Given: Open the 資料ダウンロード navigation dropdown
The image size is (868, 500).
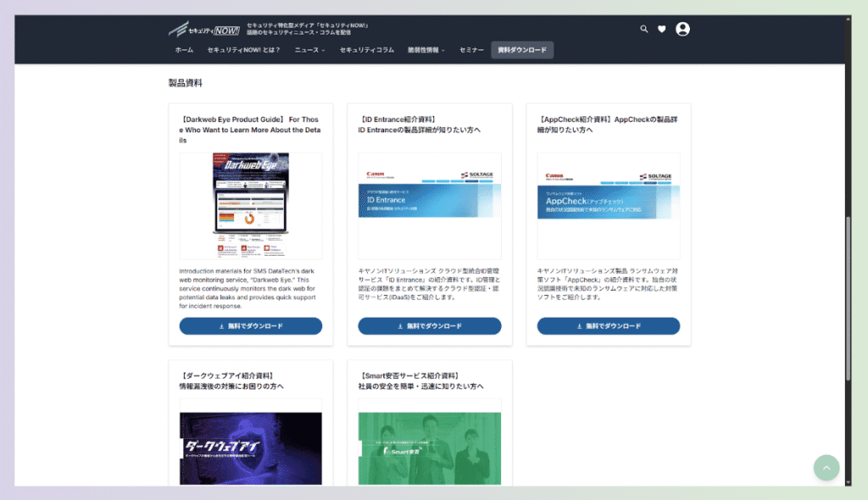Looking at the screenshot, I should tap(522, 50).
